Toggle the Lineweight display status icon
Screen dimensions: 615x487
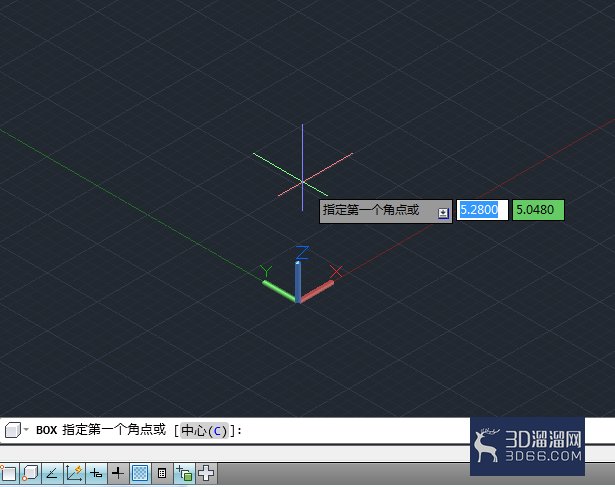point(118,473)
